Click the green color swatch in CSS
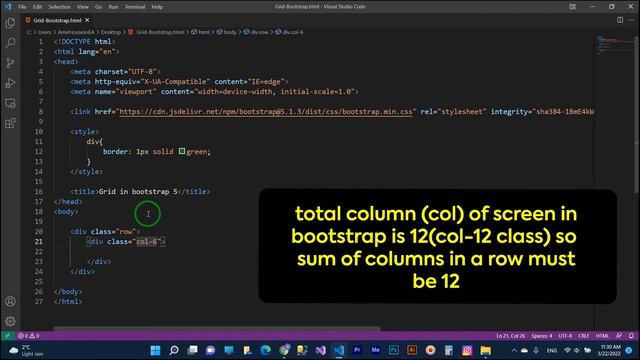 click(x=182, y=151)
